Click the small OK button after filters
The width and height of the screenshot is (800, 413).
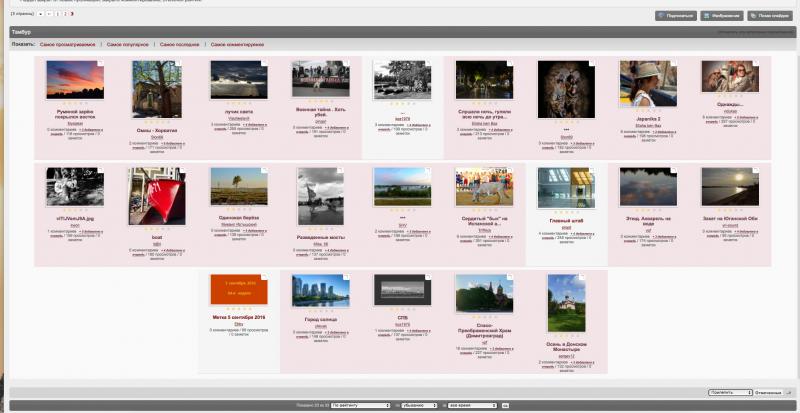pyautogui.click(x=505, y=405)
